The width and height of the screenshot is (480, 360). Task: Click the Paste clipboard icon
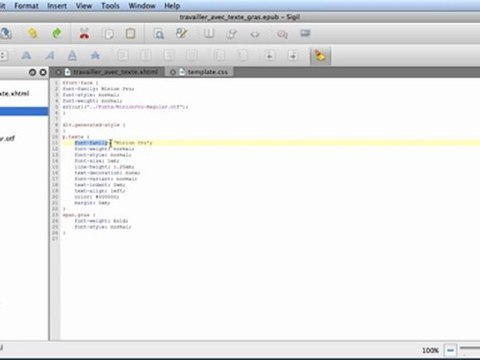(130, 33)
